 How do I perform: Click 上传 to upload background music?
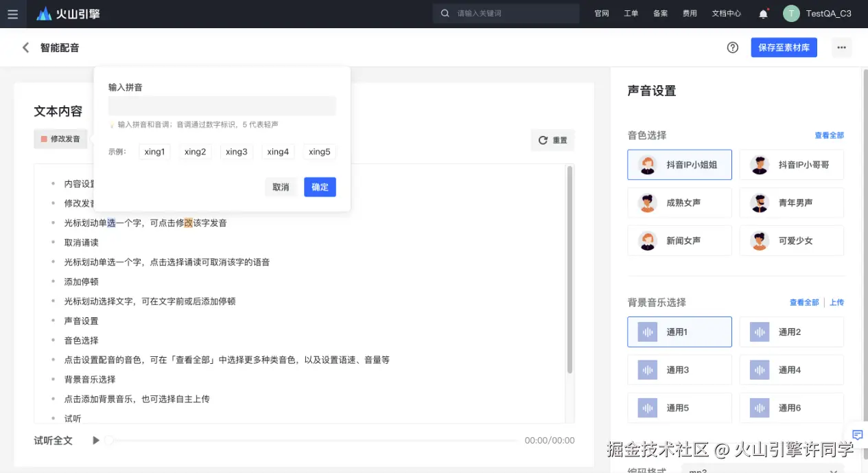(836, 302)
